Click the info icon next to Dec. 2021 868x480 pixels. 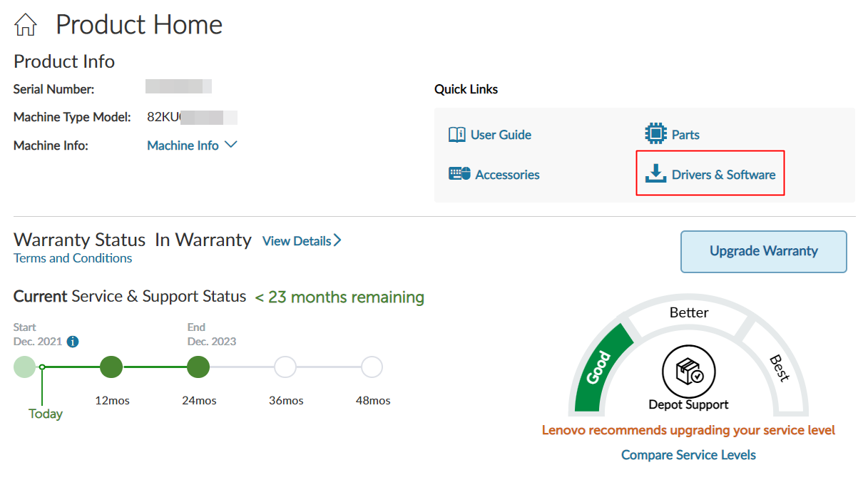73,342
